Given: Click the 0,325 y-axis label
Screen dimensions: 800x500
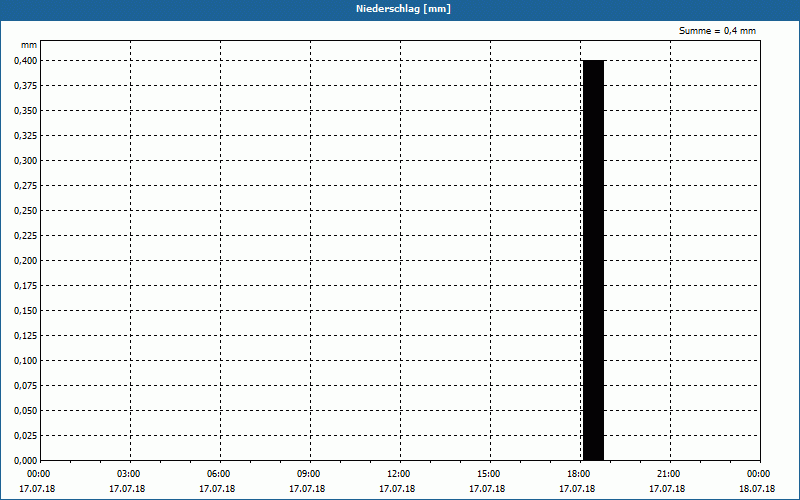Looking at the screenshot, I should point(26,136).
